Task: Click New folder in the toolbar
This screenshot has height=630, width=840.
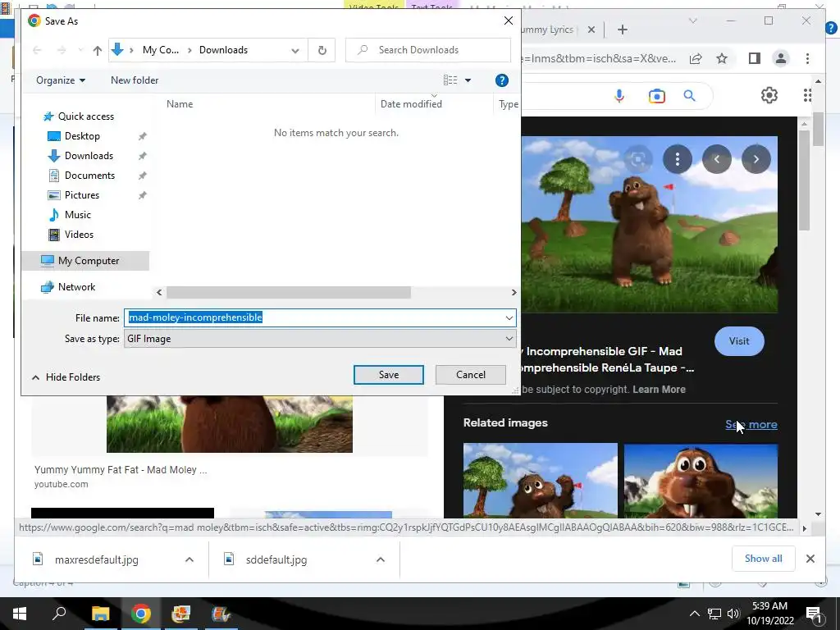Action: [135, 80]
